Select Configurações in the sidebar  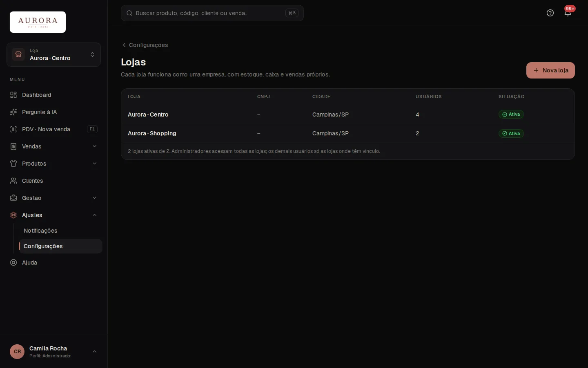(60, 246)
